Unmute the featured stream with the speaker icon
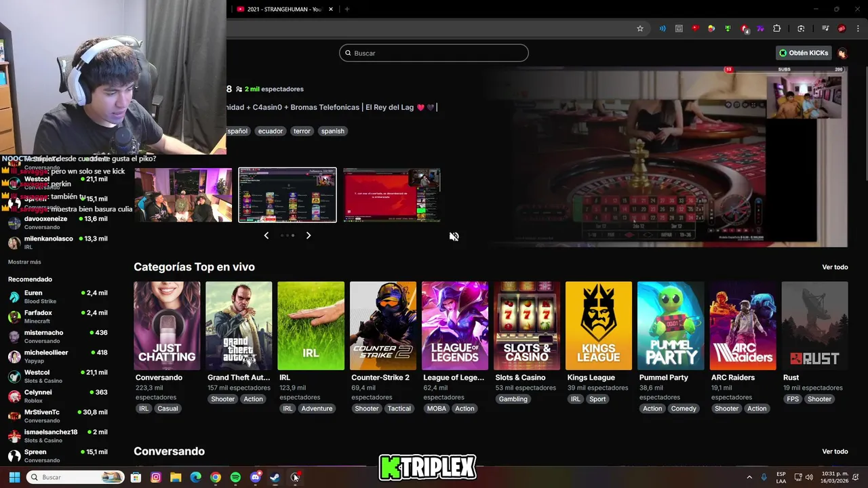The image size is (868, 488). tap(454, 237)
